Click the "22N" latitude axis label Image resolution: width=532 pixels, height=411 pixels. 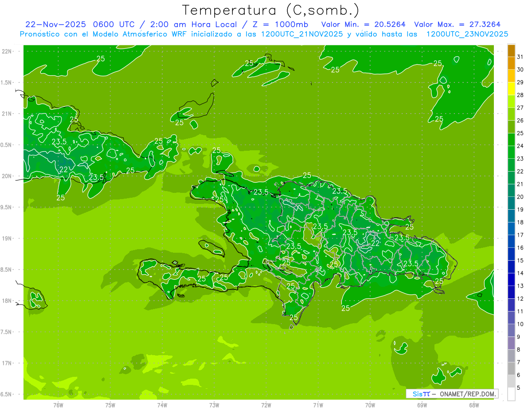click(x=7, y=51)
